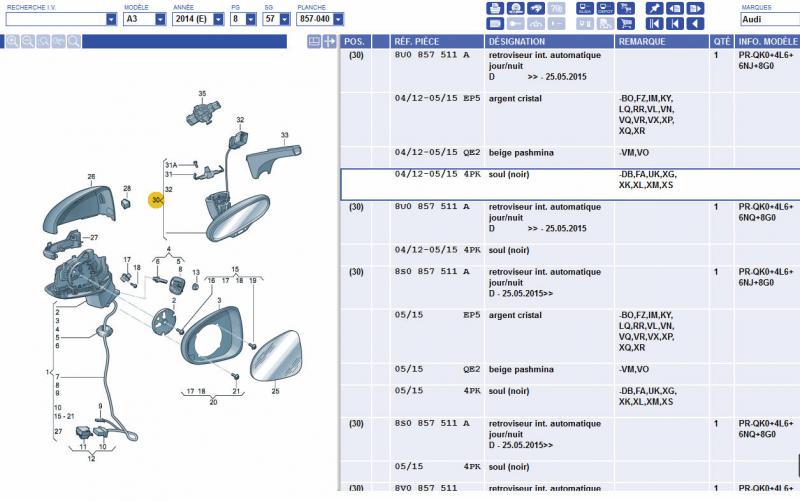The height and width of the screenshot is (501, 800).
Task: Select row 05/15 QE2 beige pashmina
Action: click(x=570, y=374)
